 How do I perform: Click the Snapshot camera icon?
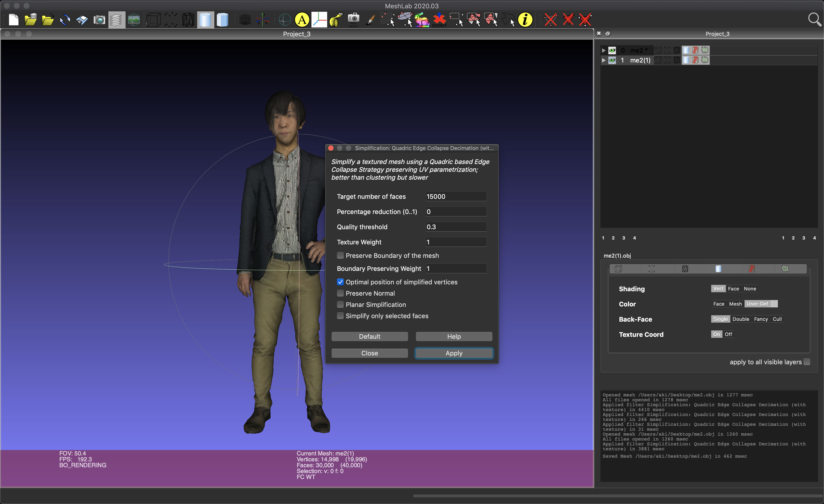[x=99, y=20]
